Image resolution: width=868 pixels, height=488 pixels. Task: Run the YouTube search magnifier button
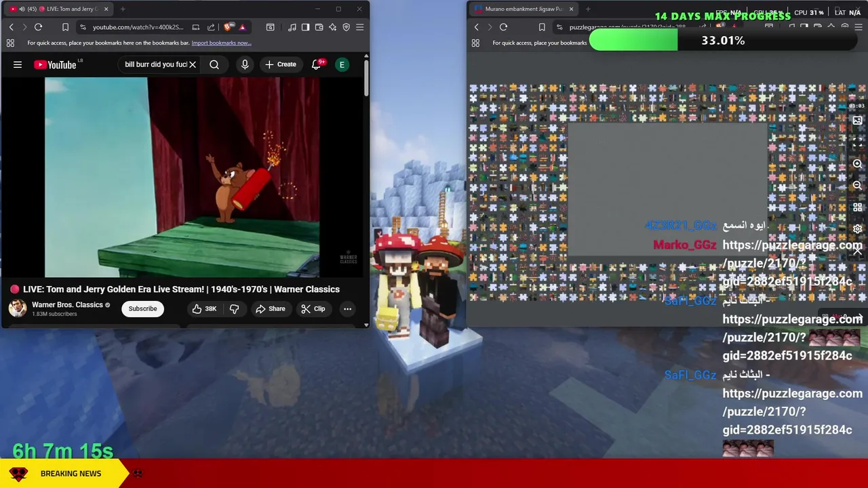pyautogui.click(x=214, y=64)
